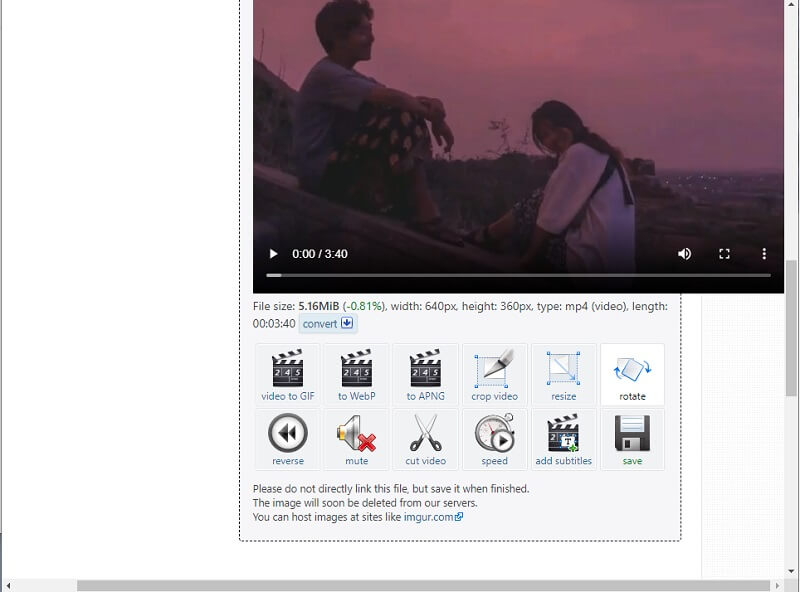Image resolution: width=800 pixels, height=592 pixels.
Task: Save the file with floppy disk icon
Action: coord(632,440)
